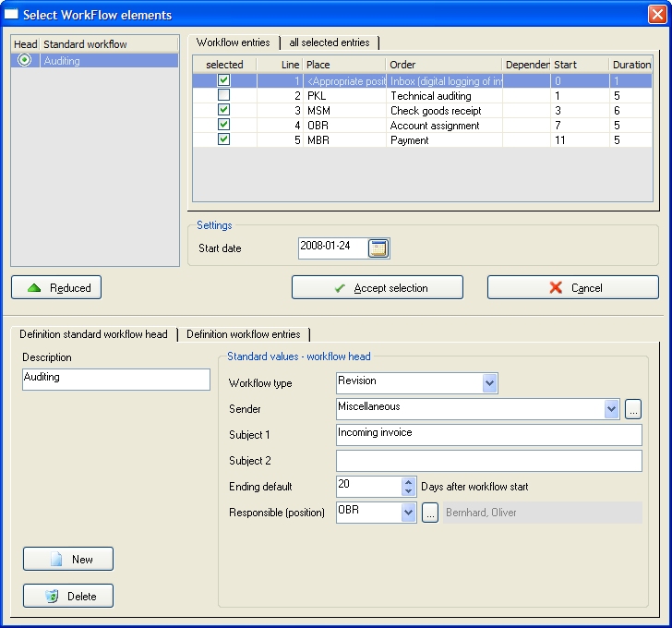
Task: Sort by the Place column header
Action: point(344,65)
